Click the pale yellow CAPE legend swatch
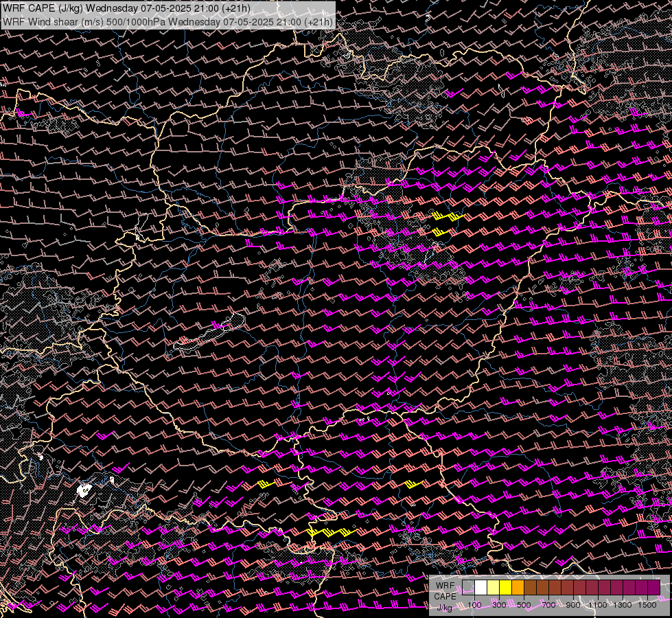The height and width of the screenshot is (618, 672). point(494,588)
